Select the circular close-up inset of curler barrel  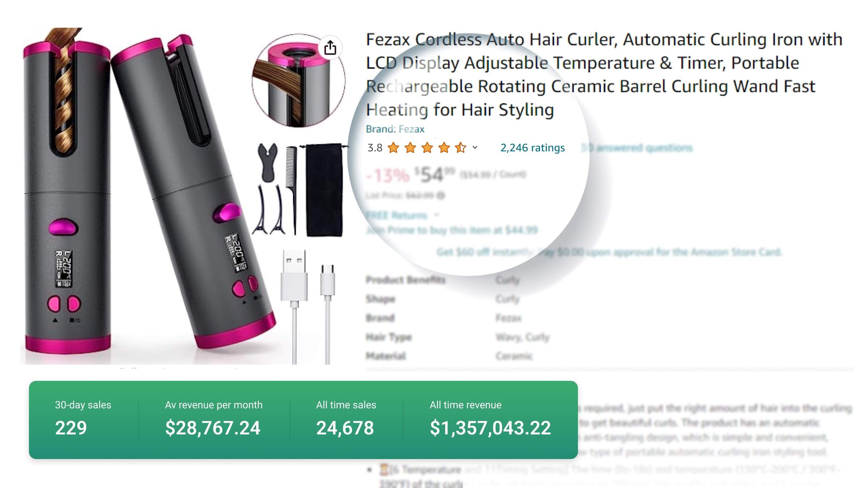click(298, 80)
